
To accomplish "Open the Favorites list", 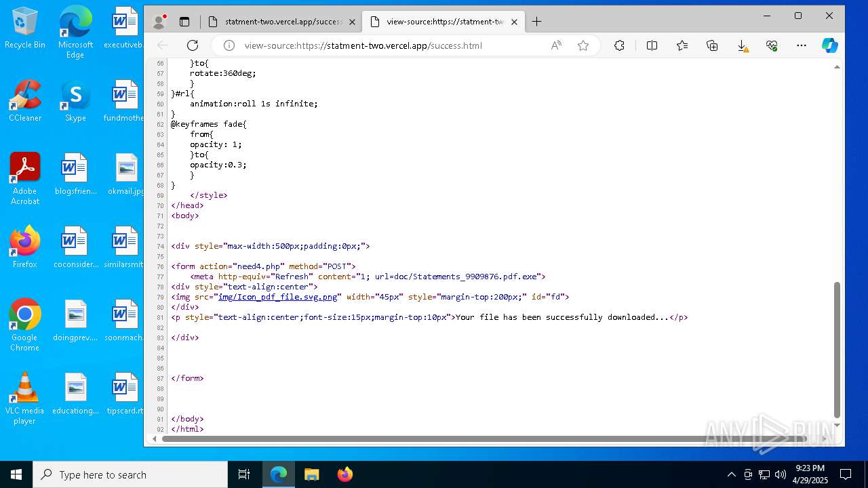I will (x=682, y=45).
